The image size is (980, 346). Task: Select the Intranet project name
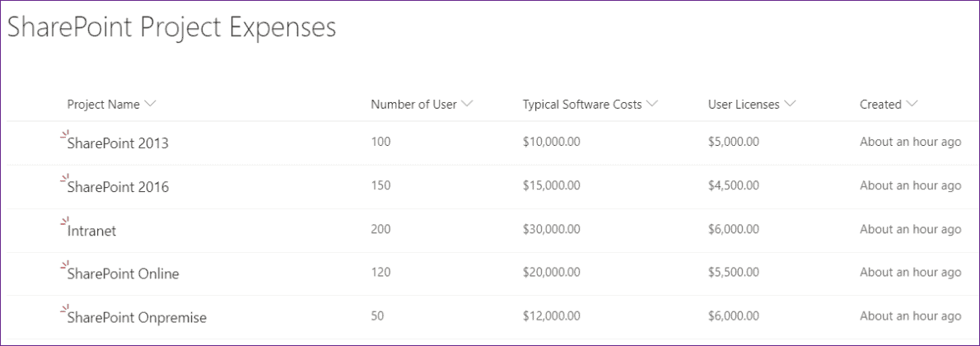tap(91, 231)
